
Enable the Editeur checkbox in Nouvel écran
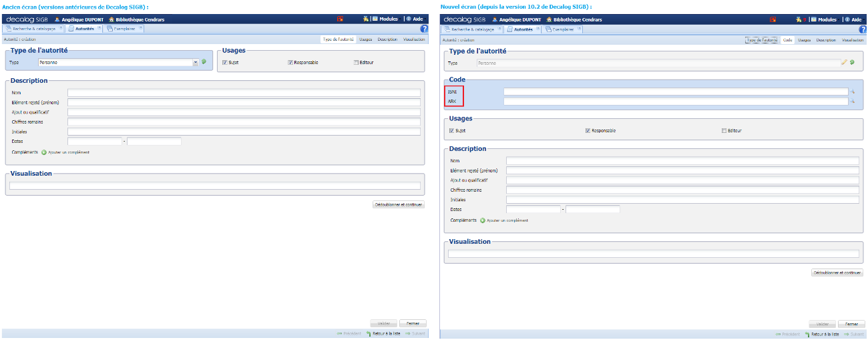pos(724,130)
